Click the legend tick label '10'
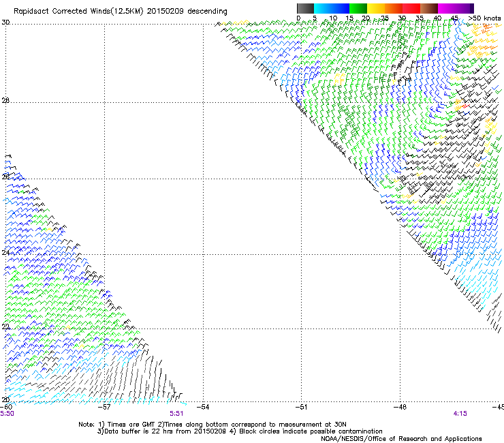This screenshot has width=504, height=443. [333, 18]
